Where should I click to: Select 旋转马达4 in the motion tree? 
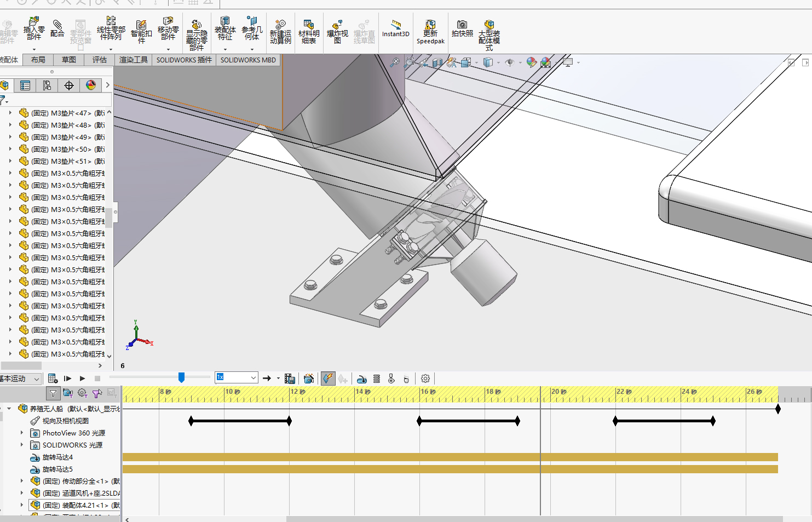[57, 457]
